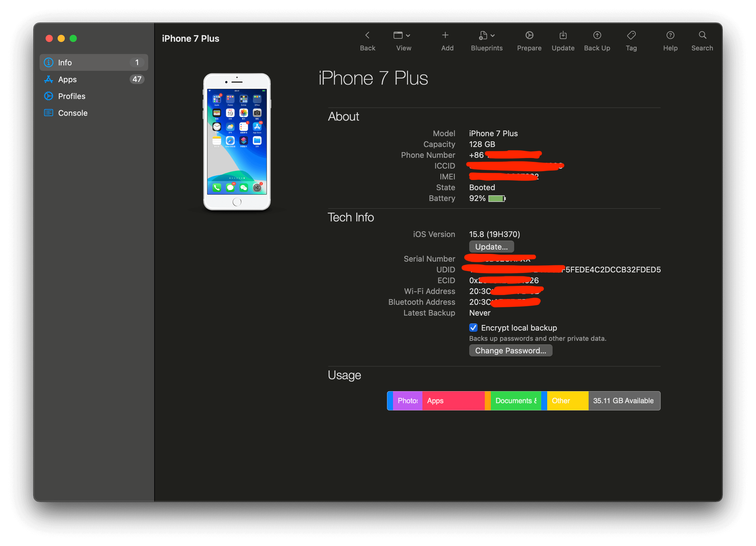Image resolution: width=756 pixels, height=546 pixels.
Task: Start a Back Up from toolbar
Action: point(597,35)
